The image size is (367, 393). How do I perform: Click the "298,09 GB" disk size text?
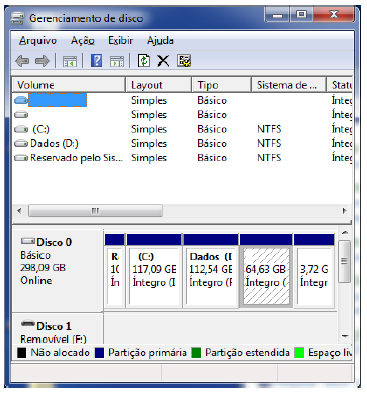(43, 268)
